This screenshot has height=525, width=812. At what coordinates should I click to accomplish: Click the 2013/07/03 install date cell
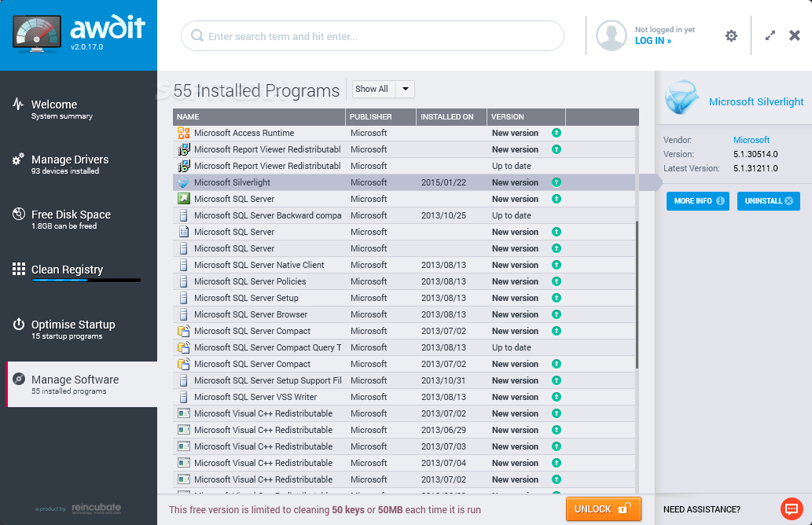coord(443,446)
